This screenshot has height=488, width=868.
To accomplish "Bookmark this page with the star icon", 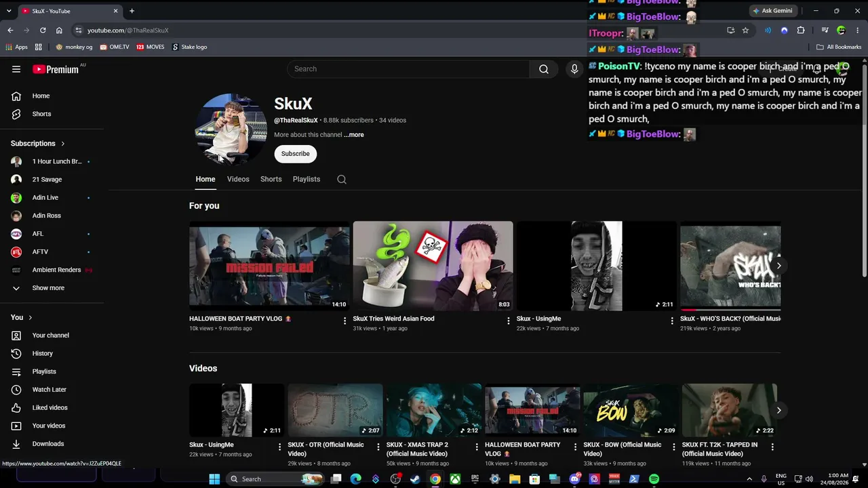I will (745, 30).
